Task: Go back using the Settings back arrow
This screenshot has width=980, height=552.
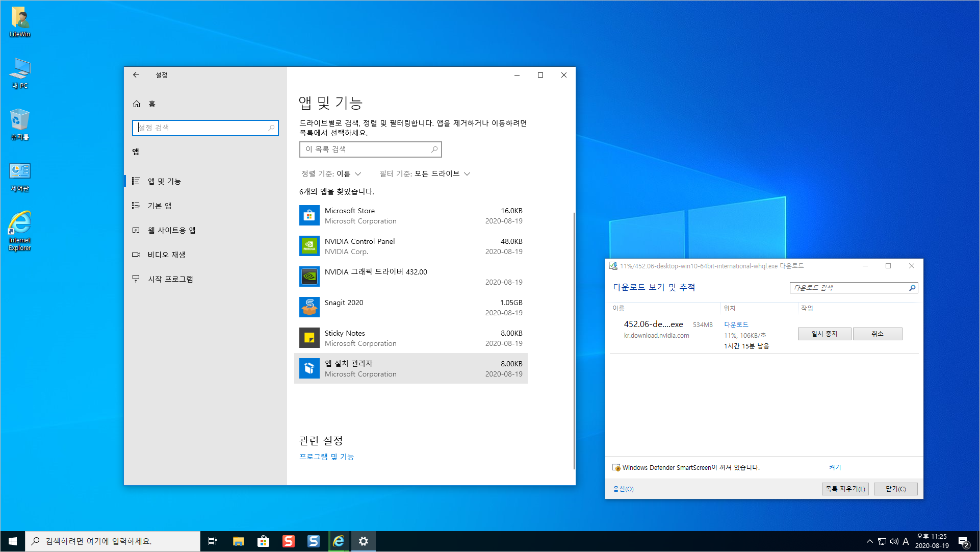Action: pyautogui.click(x=136, y=75)
